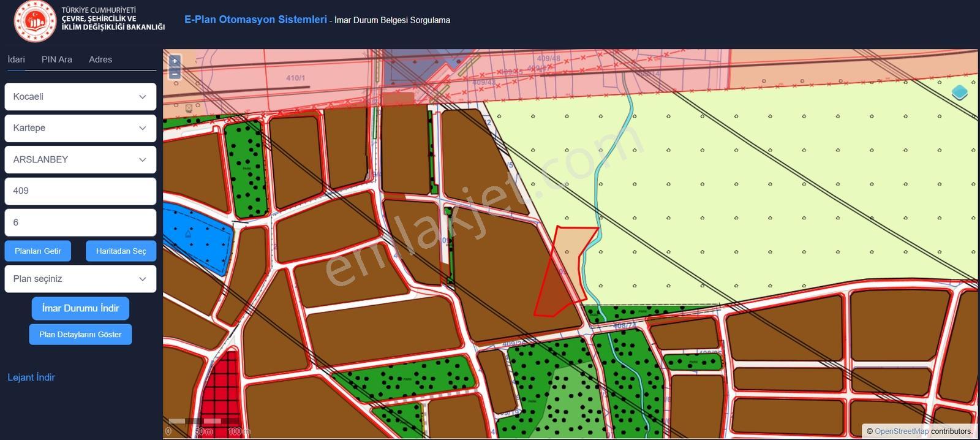Click the Haritadan Seç button
The height and width of the screenshot is (440, 980).
point(121,251)
